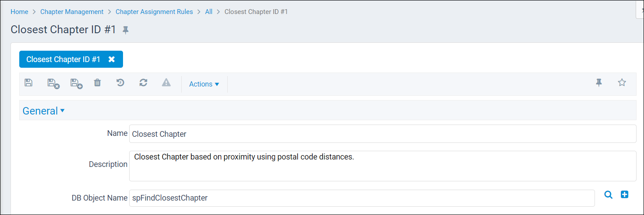Click into the Name input field

pyautogui.click(x=383, y=134)
